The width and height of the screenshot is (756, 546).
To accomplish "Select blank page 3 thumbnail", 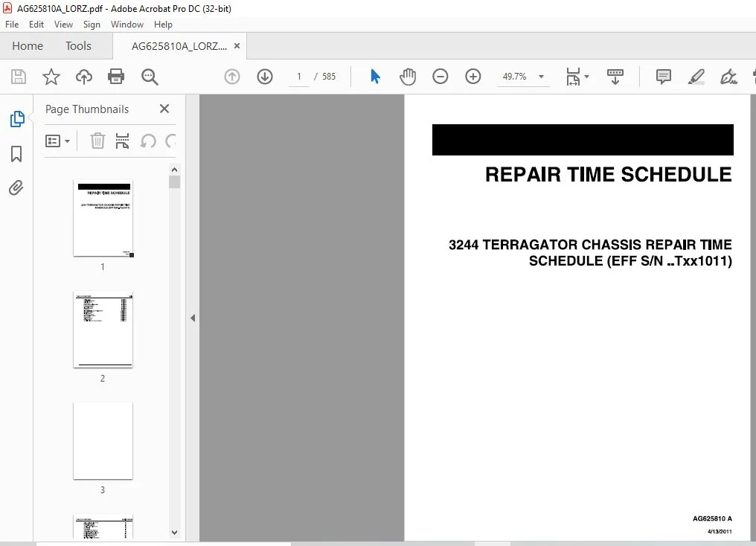I will coord(103,441).
